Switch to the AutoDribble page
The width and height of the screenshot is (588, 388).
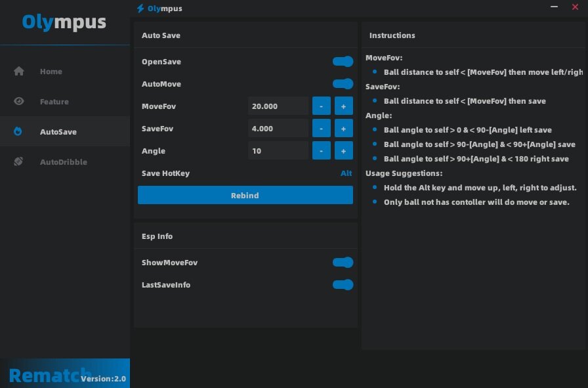(65, 162)
